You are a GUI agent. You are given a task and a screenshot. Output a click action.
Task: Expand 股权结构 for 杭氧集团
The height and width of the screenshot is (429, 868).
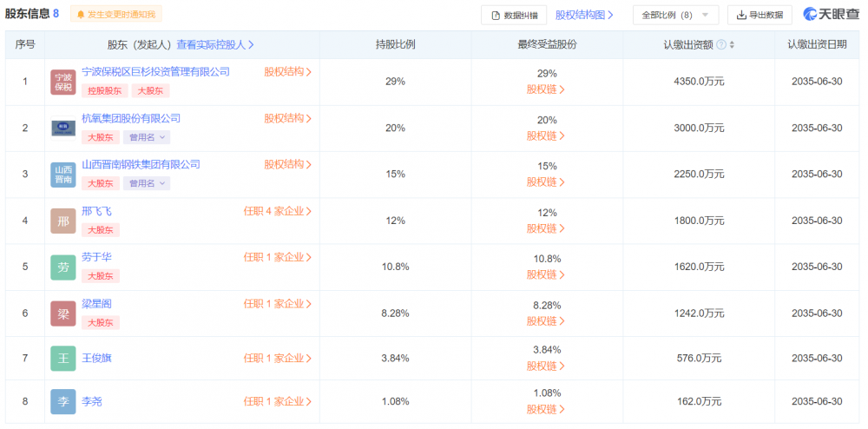[x=288, y=118]
